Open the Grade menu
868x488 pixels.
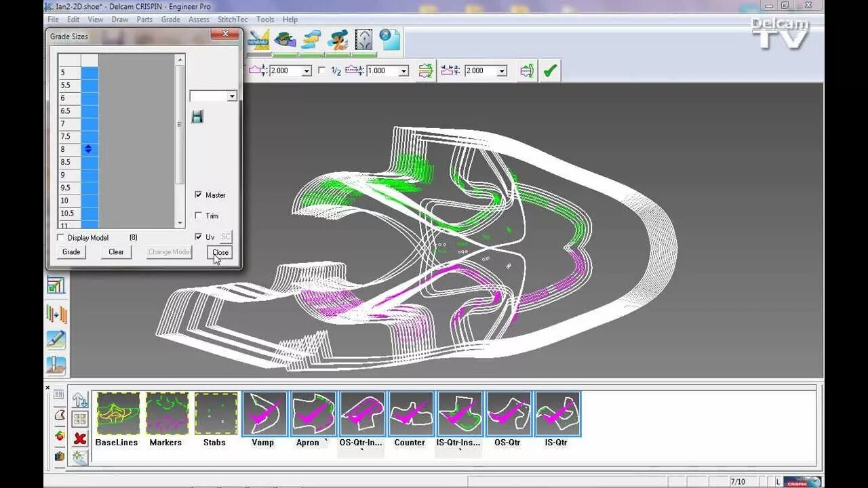point(170,20)
